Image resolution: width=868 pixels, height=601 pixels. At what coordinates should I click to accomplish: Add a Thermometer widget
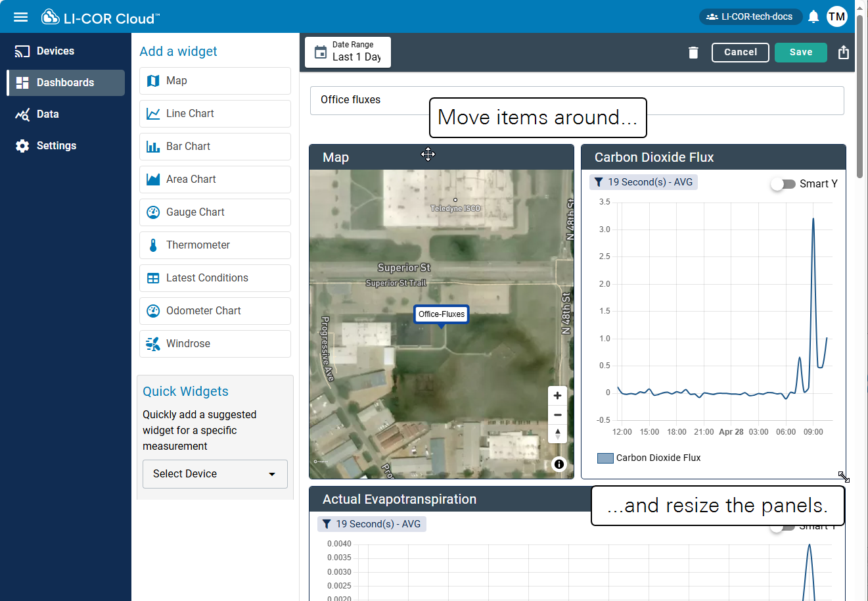click(x=215, y=245)
